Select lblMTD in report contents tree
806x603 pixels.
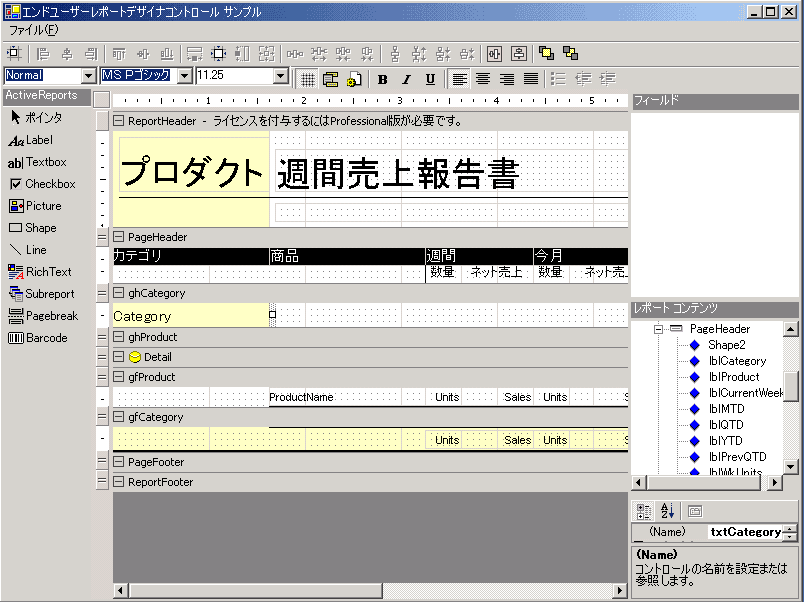tap(726, 409)
